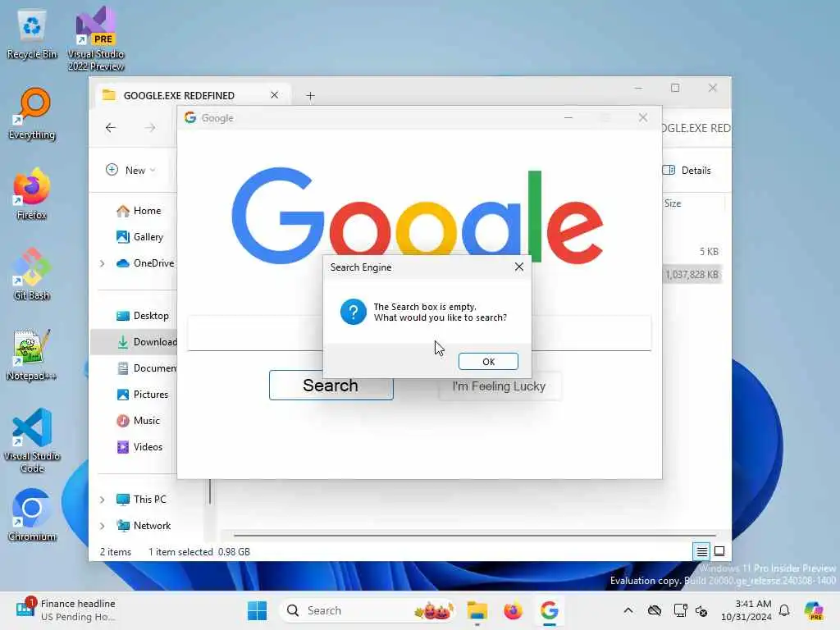Image resolution: width=840 pixels, height=630 pixels.
Task: Select Home in navigation pane
Action: [139, 211]
